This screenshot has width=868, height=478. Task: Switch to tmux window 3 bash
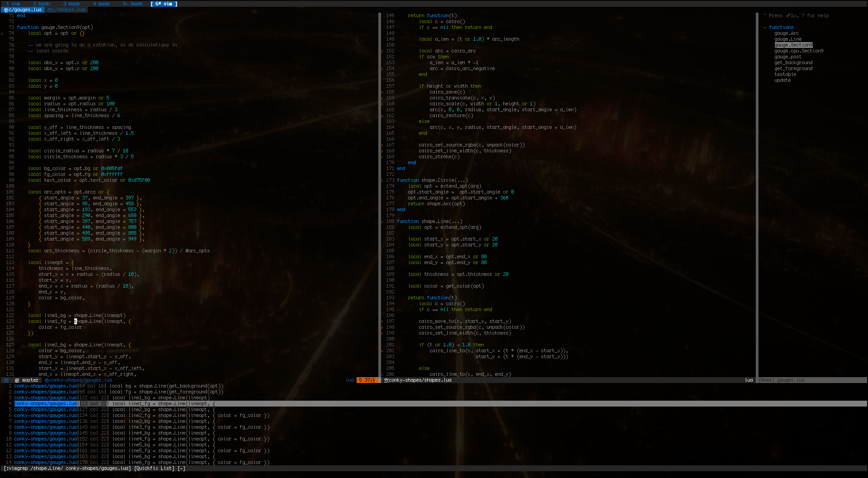pyautogui.click(x=71, y=4)
